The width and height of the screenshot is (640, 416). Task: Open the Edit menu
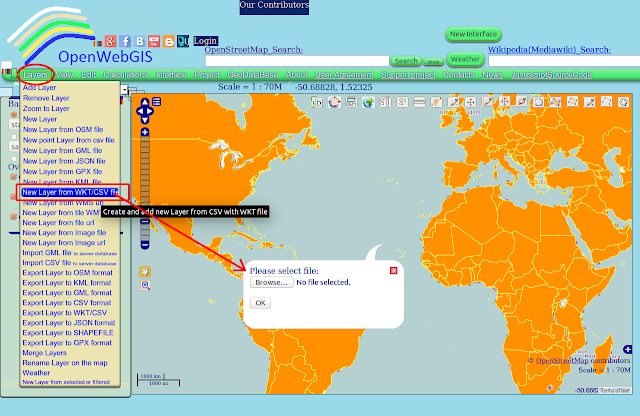point(88,75)
